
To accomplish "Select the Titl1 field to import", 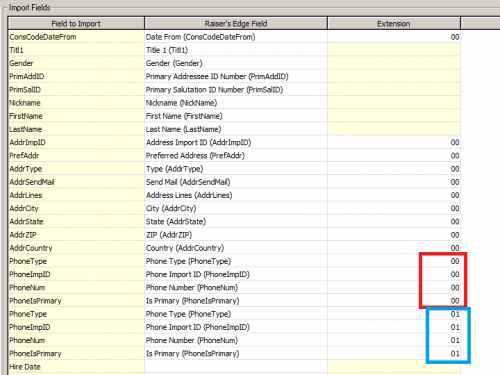I will [76, 50].
